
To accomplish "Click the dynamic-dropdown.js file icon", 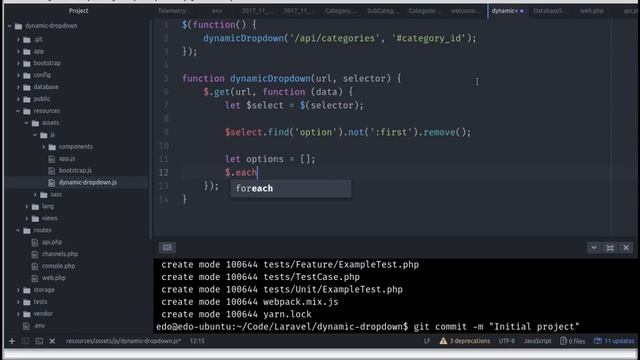I will point(51,182).
